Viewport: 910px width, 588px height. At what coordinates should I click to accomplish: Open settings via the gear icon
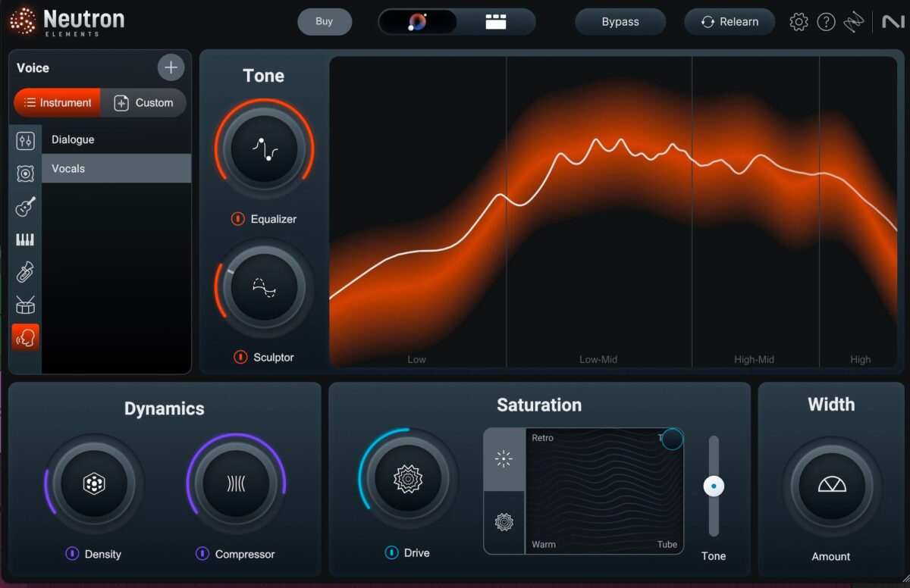pos(799,21)
